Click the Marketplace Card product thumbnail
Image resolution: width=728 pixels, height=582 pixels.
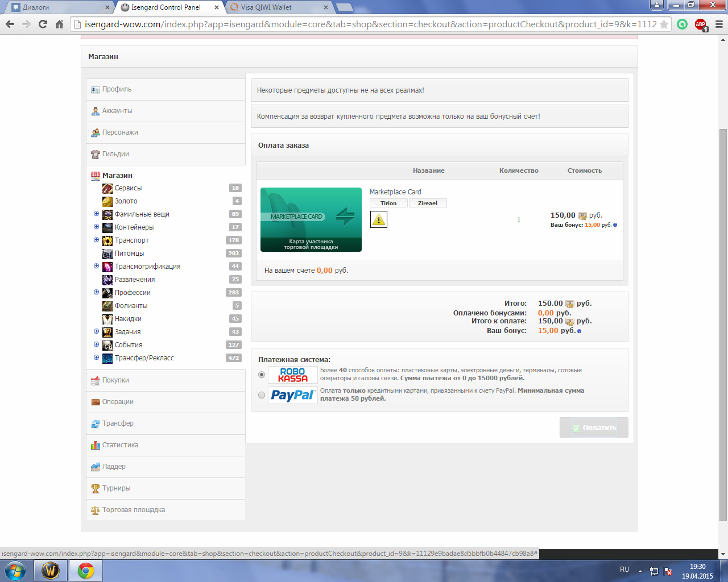point(311,219)
